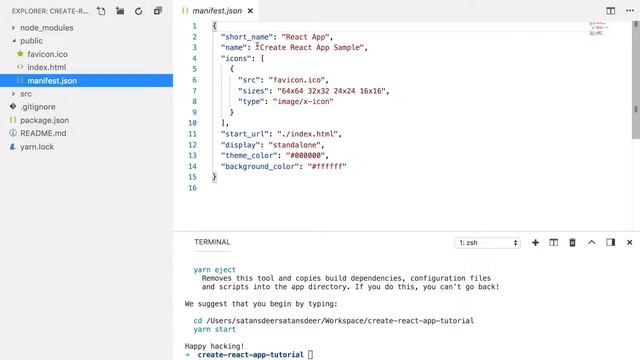Click the "standalone" display value
This screenshot has height=360, width=640.
coord(294,145)
